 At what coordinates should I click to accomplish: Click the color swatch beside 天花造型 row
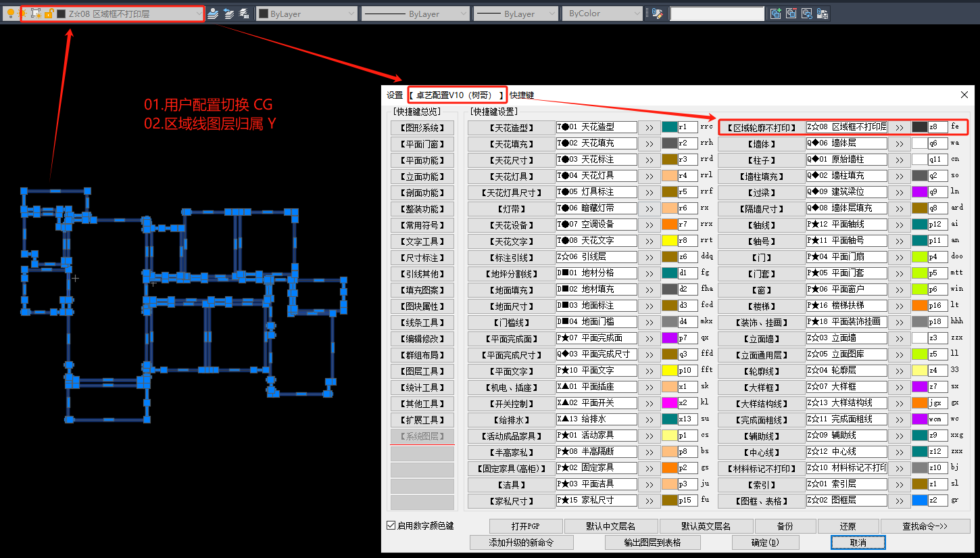pos(669,127)
